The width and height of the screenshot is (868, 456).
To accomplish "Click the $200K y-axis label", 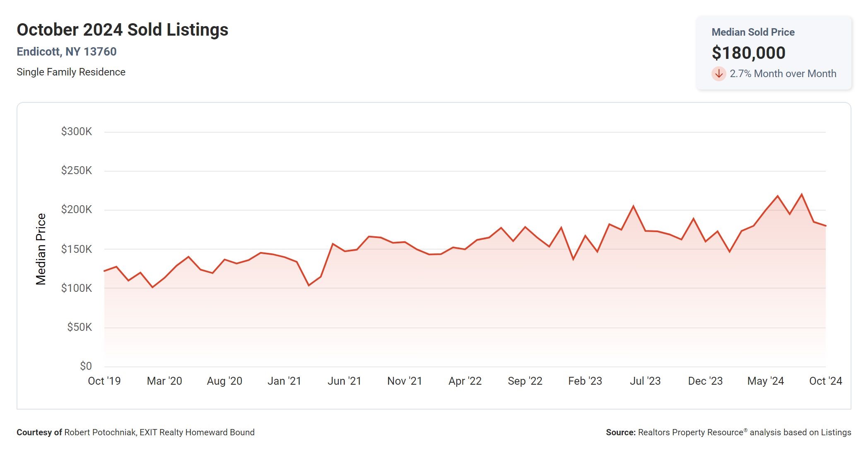I will pyautogui.click(x=76, y=209).
